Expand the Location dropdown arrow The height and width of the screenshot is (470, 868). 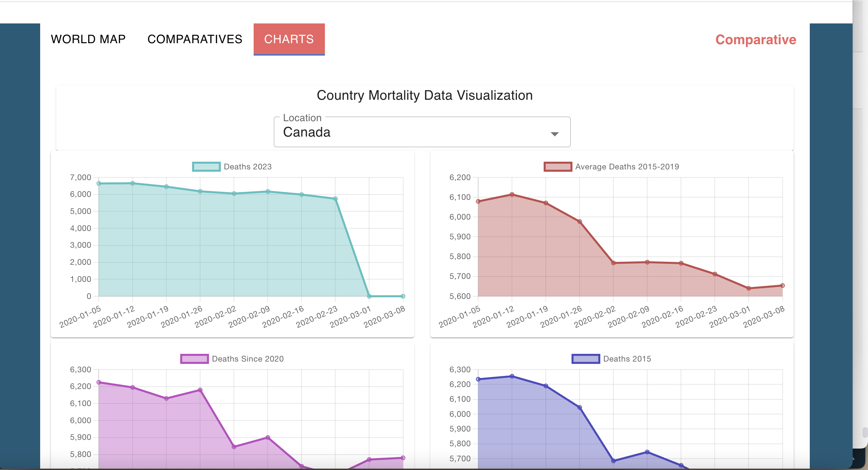point(554,134)
